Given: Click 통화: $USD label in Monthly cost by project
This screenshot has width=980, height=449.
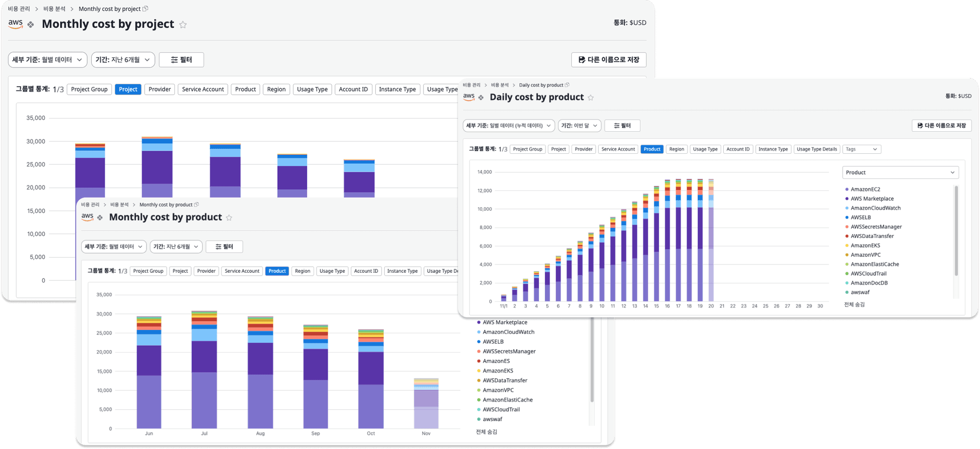Looking at the screenshot, I should coord(630,23).
